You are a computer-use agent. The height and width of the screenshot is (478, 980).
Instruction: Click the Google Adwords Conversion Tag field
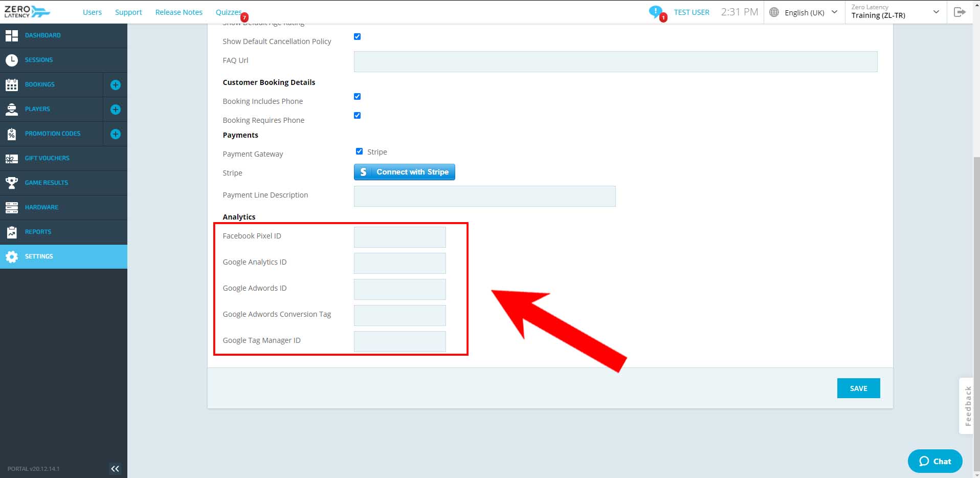pos(399,315)
